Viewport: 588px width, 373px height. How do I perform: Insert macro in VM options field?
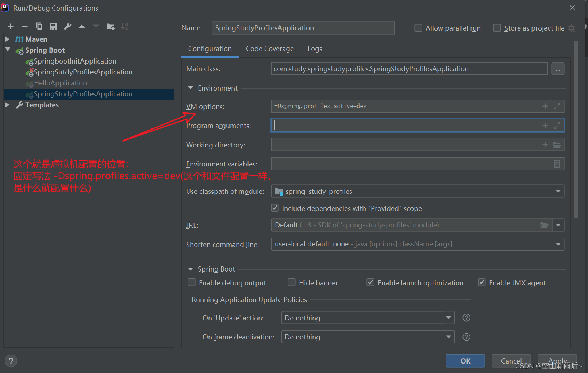(x=545, y=106)
